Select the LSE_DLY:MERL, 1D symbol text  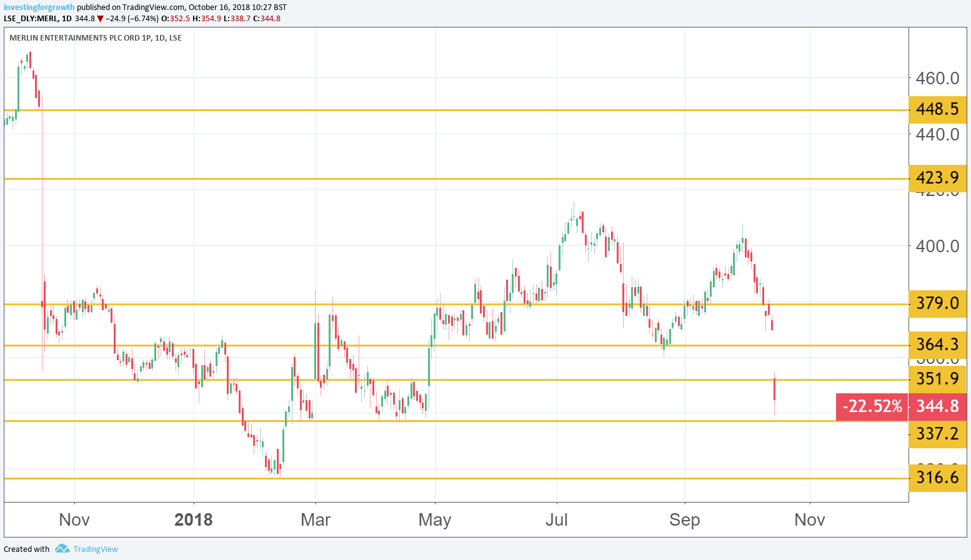(37, 19)
